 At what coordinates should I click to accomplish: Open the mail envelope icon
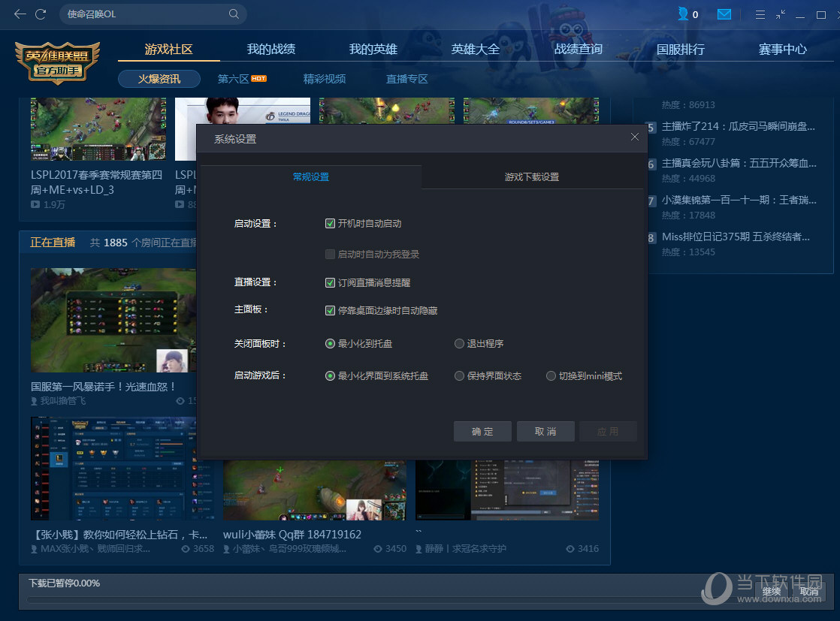coord(724,14)
